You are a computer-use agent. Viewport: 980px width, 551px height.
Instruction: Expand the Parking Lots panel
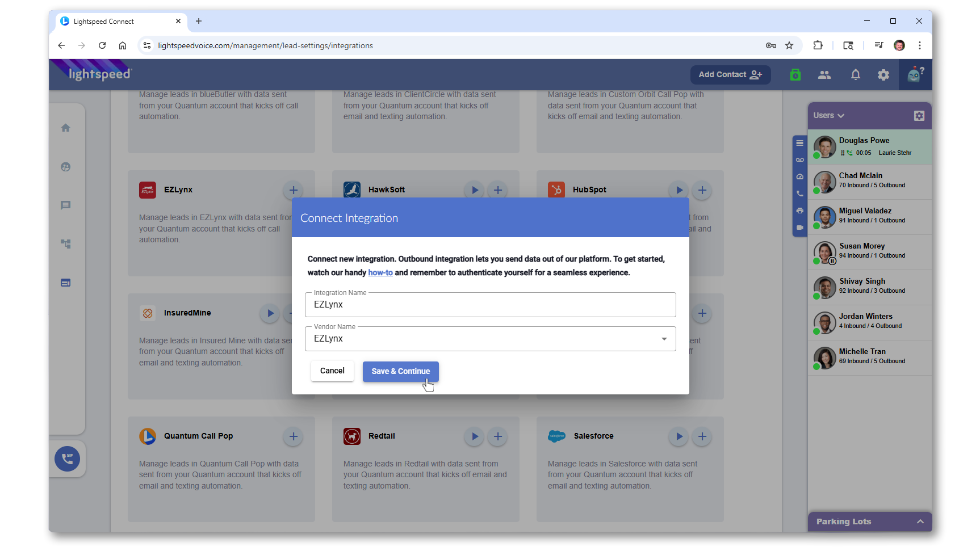pos(870,521)
